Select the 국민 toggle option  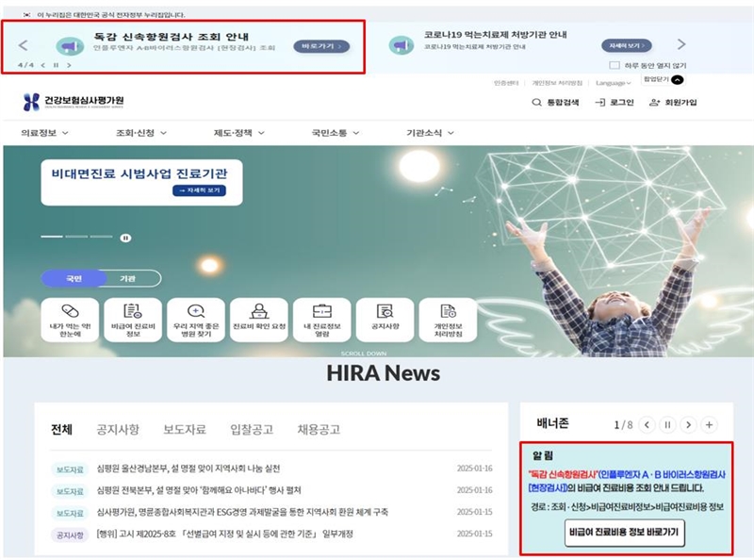pos(74,279)
